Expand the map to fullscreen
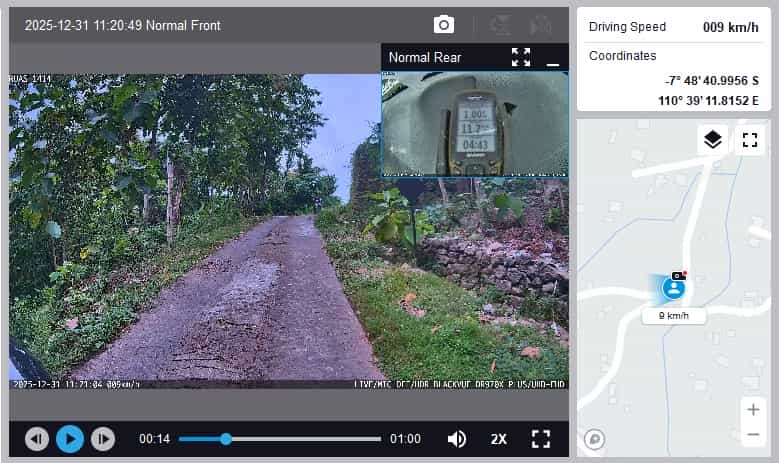The width and height of the screenshot is (779, 463). [750, 140]
